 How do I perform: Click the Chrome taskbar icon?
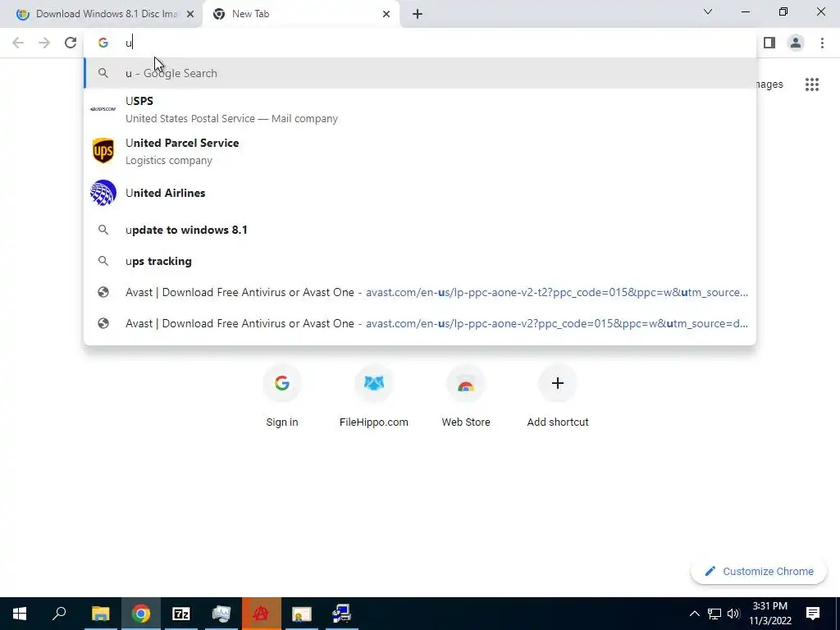[x=141, y=614]
